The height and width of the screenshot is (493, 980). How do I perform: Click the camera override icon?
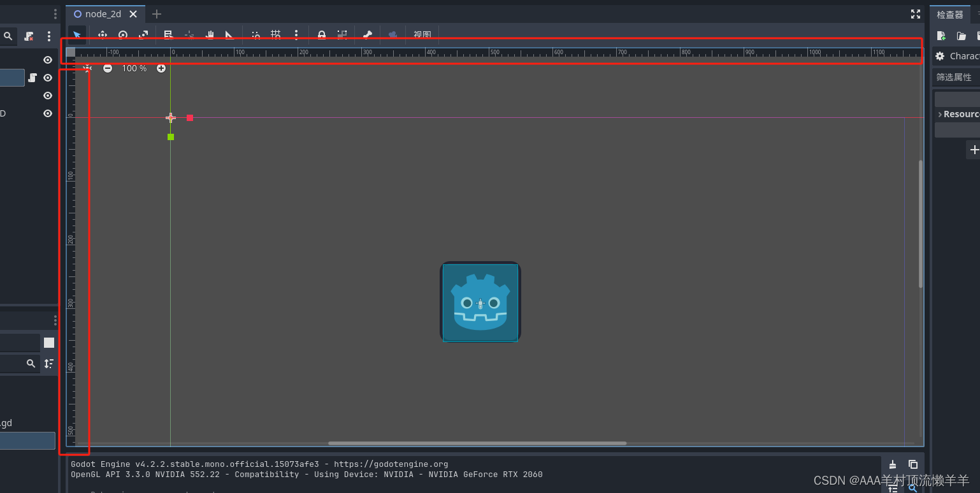tap(393, 35)
